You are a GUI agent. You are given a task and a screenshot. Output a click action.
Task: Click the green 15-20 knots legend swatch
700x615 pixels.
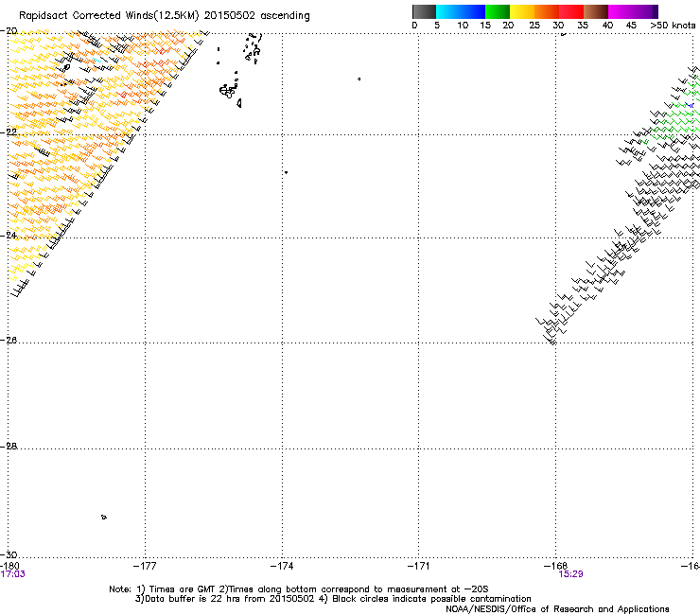pos(498,11)
